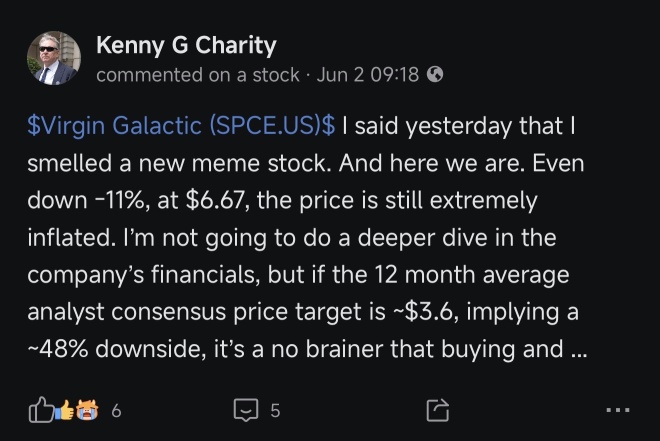Image resolution: width=660 pixels, height=441 pixels.
Task: Click the globe public visibility icon
Action: point(435,74)
